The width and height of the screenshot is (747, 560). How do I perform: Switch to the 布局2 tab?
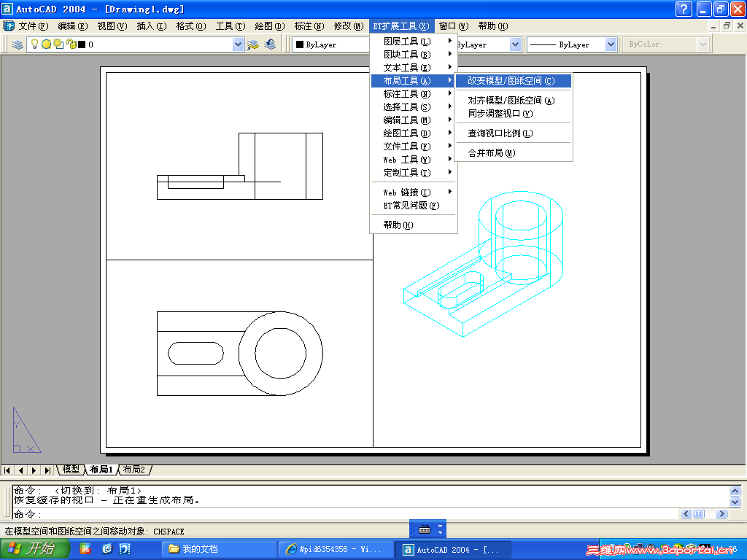coord(134,470)
